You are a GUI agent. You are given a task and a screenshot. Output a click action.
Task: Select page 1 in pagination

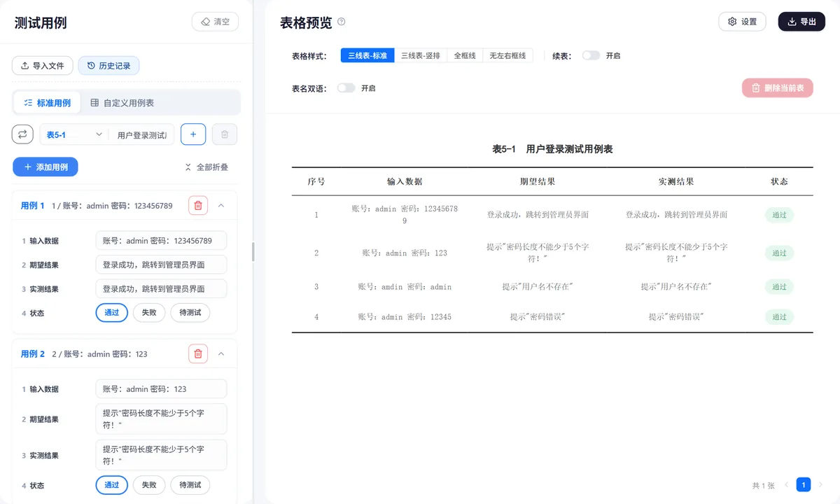pos(804,484)
